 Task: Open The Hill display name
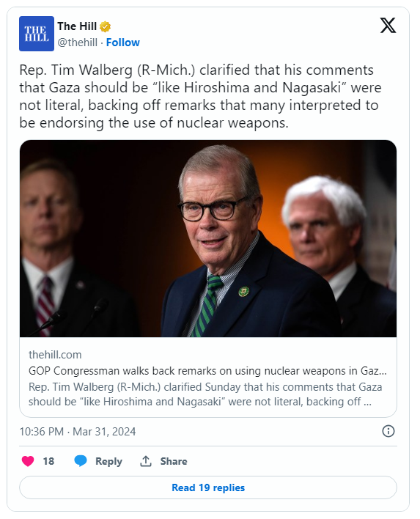point(77,26)
